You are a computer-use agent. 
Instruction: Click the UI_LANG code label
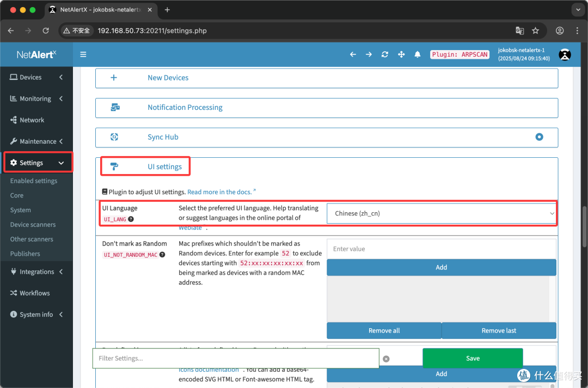tap(115, 219)
